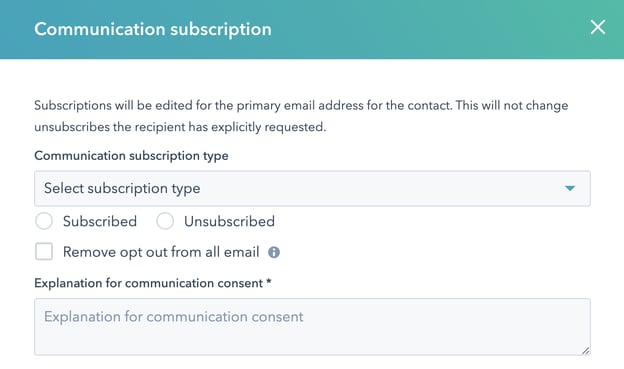Viewport: 624px width, 369px height.
Task: Click the 'Explanation for communication consent *' label
Action: point(153,283)
